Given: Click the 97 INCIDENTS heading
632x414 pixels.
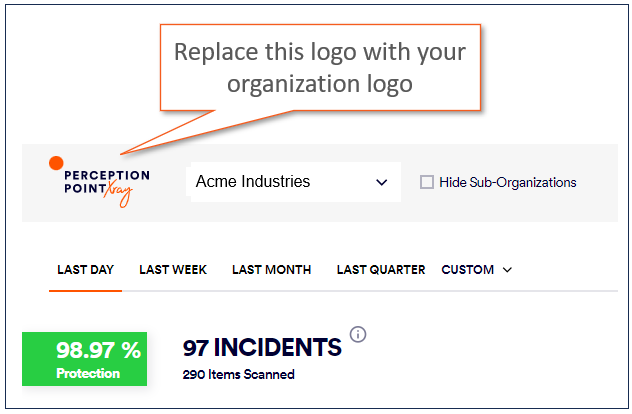Looking at the screenshot, I should [262, 348].
